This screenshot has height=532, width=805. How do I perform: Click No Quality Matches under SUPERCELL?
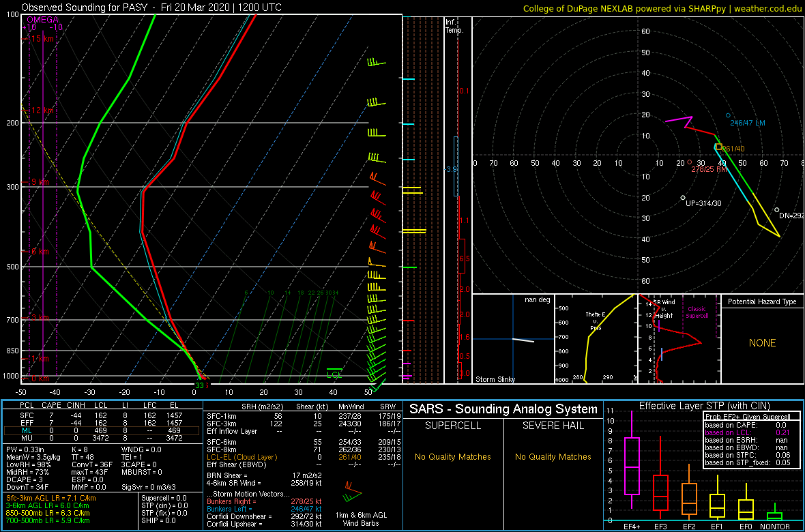(452, 457)
